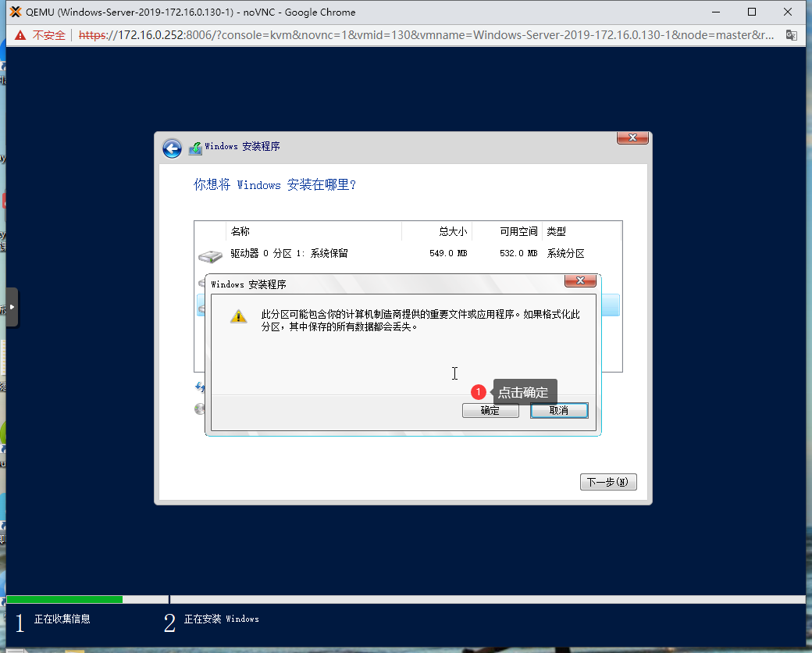
Task: Click the 正在收集信息 step label
Action: tap(62, 619)
